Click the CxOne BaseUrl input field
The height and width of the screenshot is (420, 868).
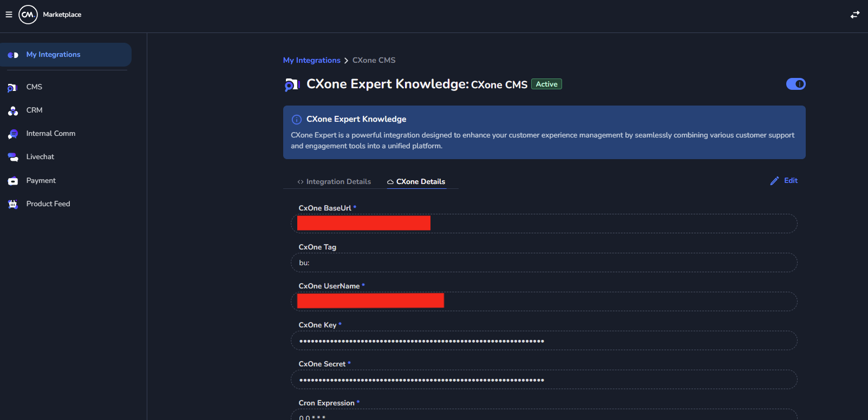pyautogui.click(x=544, y=224)
